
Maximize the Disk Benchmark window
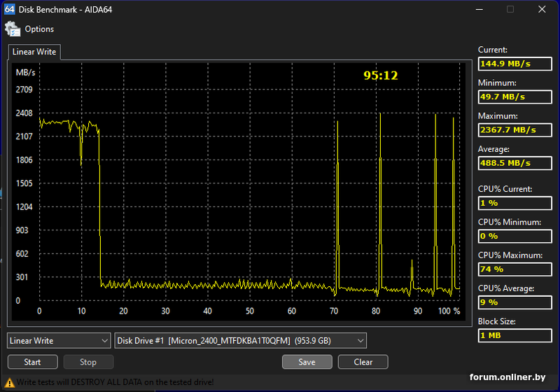point(510,9)
